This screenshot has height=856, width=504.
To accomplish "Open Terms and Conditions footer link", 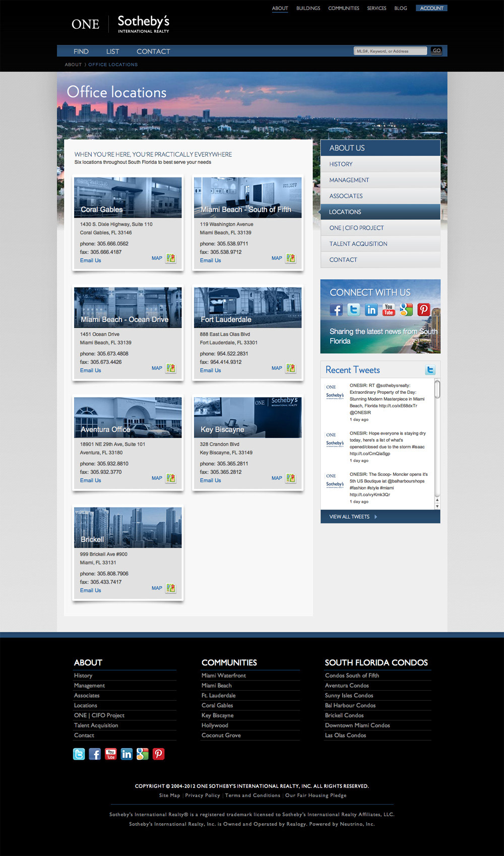I will pyautogui.click(x=253, y=796).
